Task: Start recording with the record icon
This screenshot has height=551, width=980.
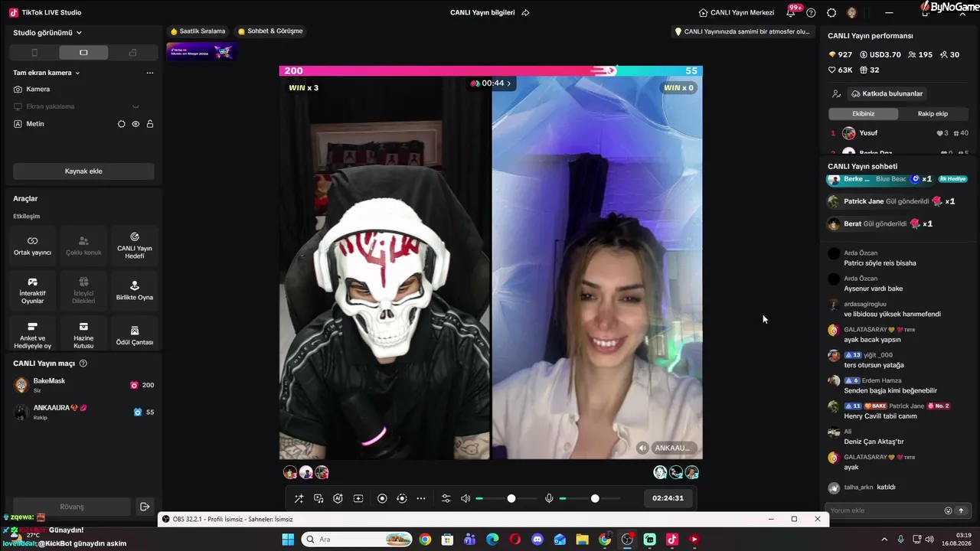Action: 382,499
